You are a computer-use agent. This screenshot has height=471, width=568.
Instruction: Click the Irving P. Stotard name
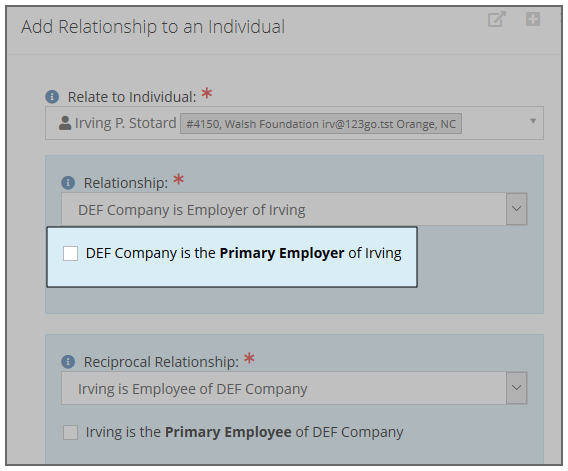pos(125,123)
